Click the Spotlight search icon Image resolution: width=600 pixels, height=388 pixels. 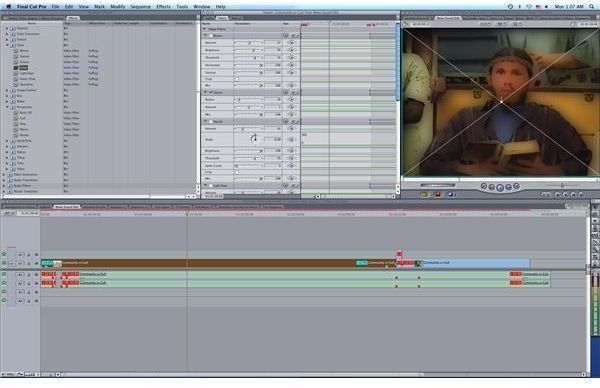[x=592, y=7]
